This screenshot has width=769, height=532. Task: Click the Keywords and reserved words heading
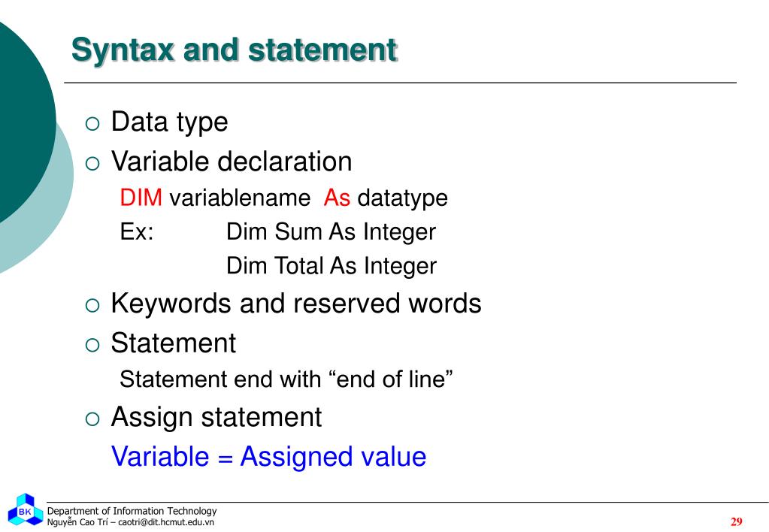point(296,304)
